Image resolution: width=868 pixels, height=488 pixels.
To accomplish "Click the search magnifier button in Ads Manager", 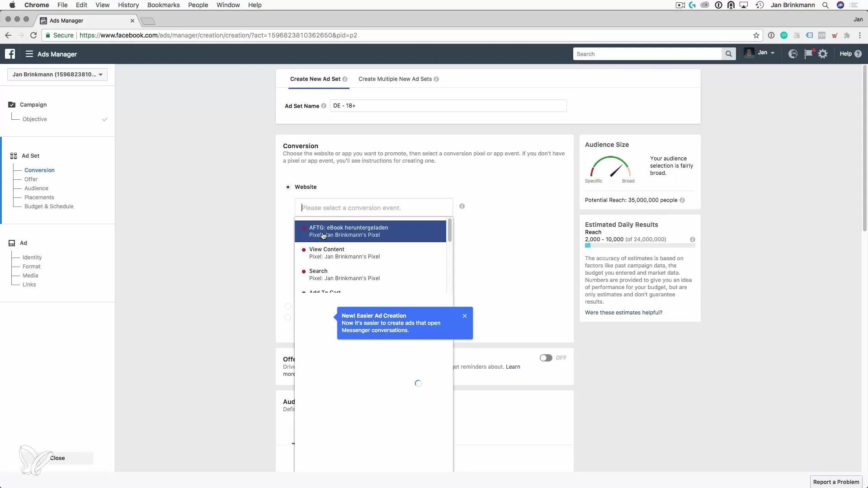I will [x=728, y=54].
